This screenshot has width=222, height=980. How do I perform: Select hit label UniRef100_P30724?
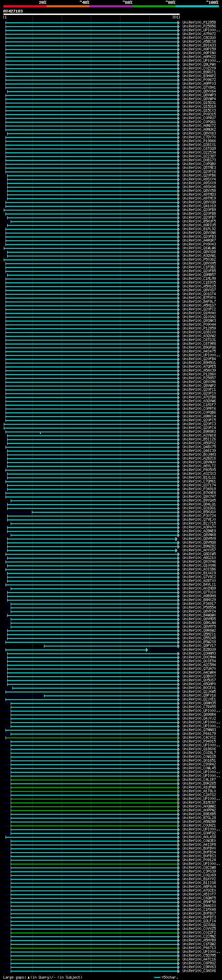click(x=199, y=516)
